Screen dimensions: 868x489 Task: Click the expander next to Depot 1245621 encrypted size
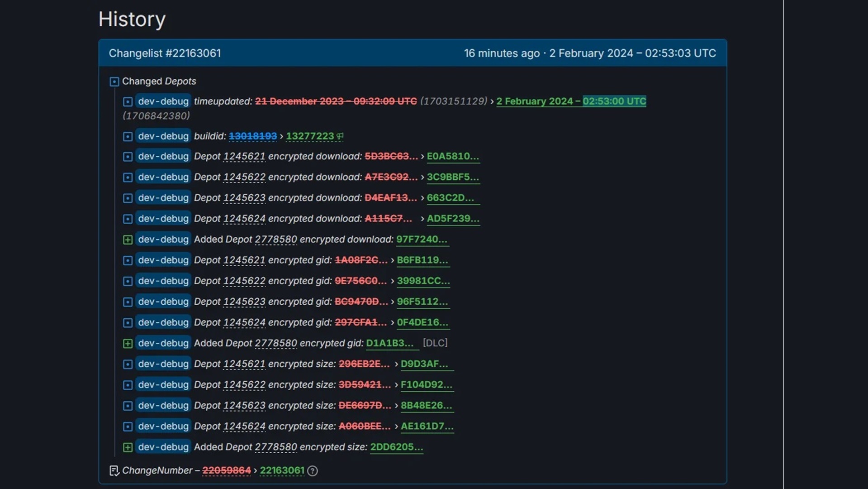[x=128, y=364]
